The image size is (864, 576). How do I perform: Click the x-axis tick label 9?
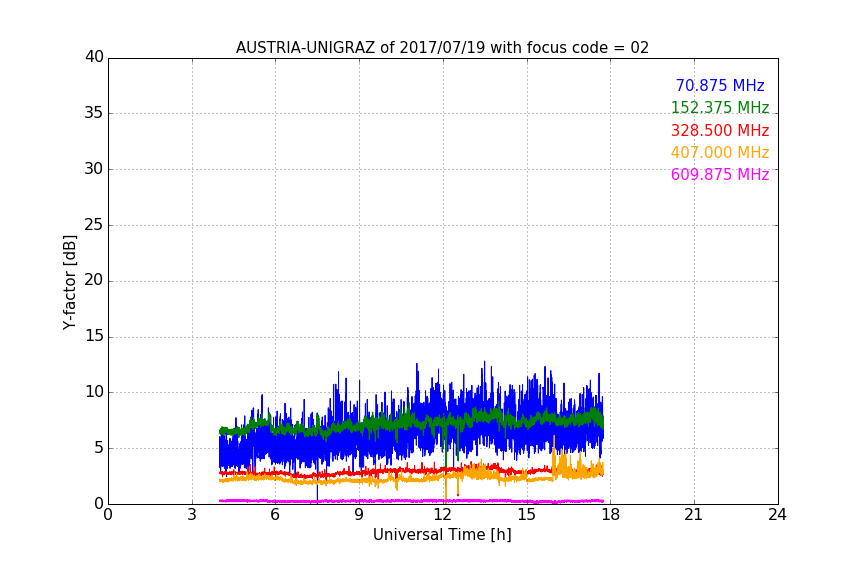359,515
